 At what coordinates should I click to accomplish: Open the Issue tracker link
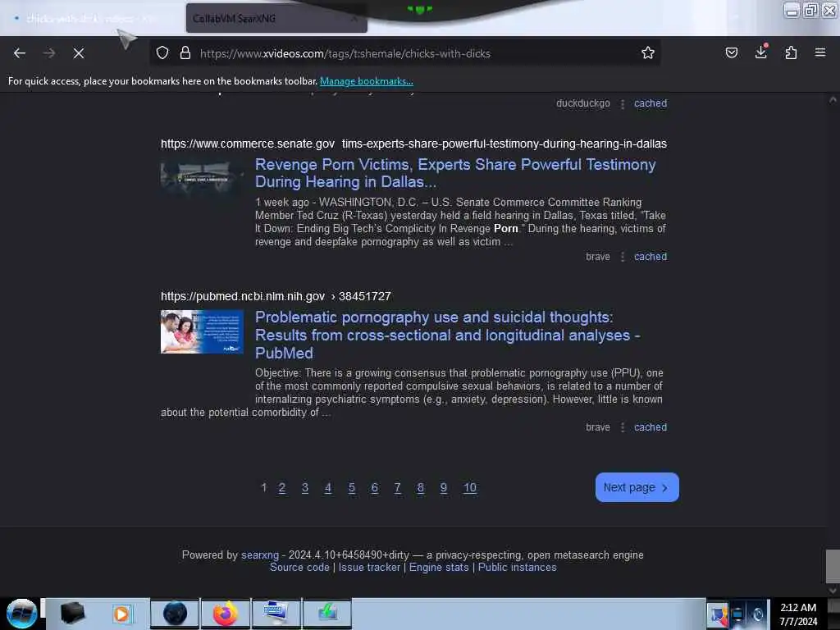[369, 568]
